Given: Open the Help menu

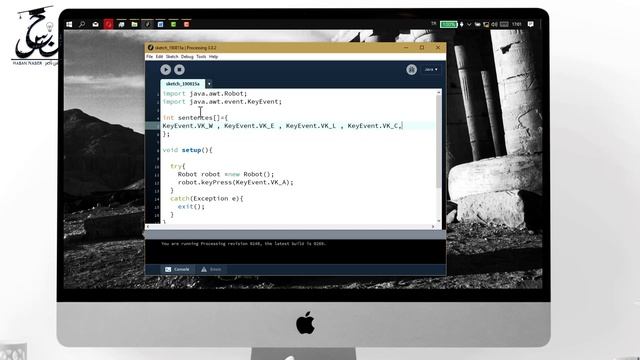Looking at the screenshot, I should click(x=213, y=57).
